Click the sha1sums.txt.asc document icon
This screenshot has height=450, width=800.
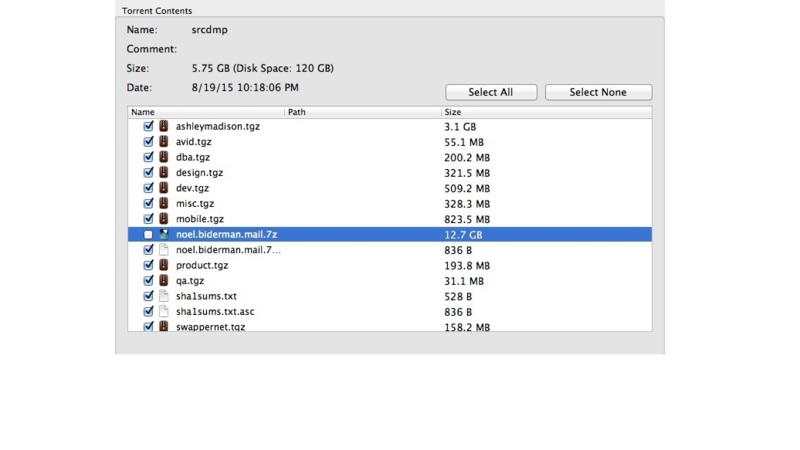coord(164,311)
